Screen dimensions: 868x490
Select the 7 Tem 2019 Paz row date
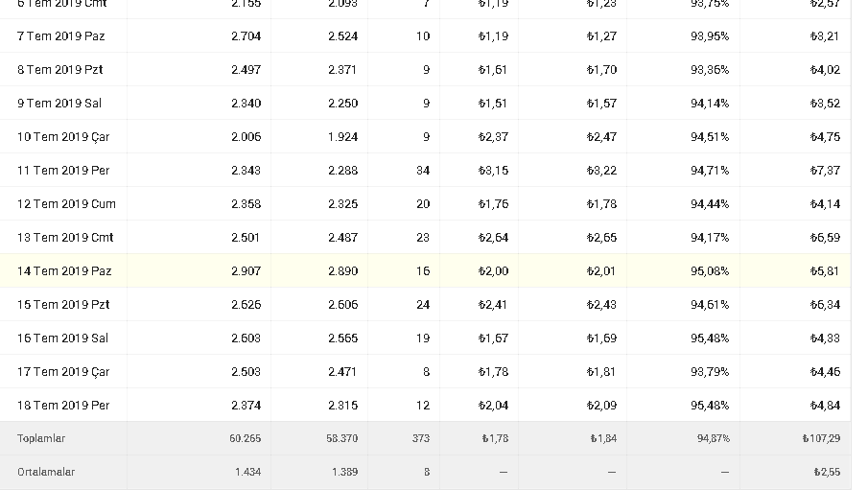pyautogui.click(x=60, y=36)
